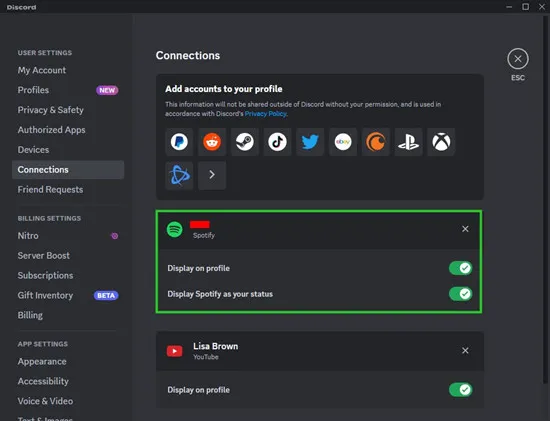Open Nitro billing settings
550x421 pixels.
point(68,236)
